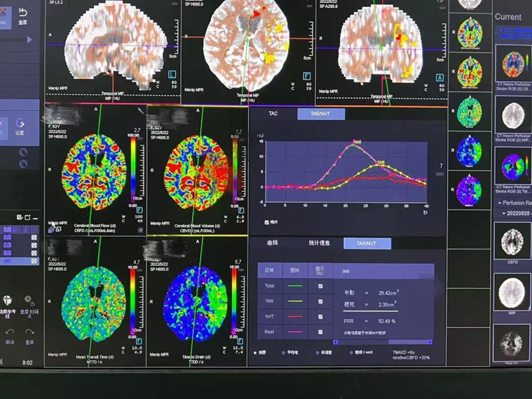Open the Curve (曲线) tab
This screenshot has width=532, height=399.
pyautogui.click(x=273, y=243)
